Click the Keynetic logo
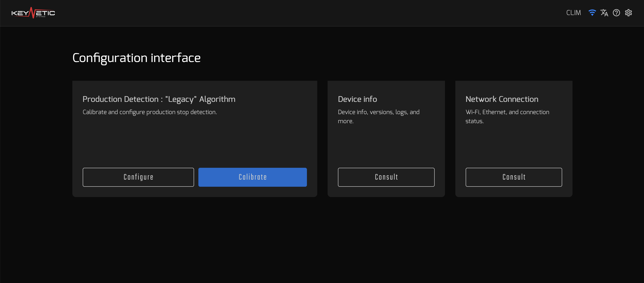The height and width of the screenshot is (283, 644). [x=33, y=13]
